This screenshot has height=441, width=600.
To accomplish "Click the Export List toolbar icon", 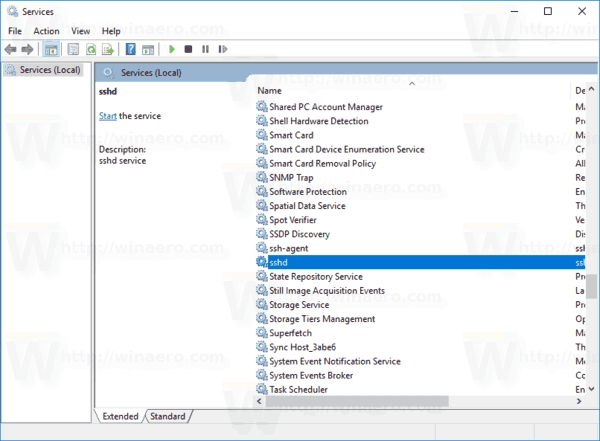I will point(109,49).
